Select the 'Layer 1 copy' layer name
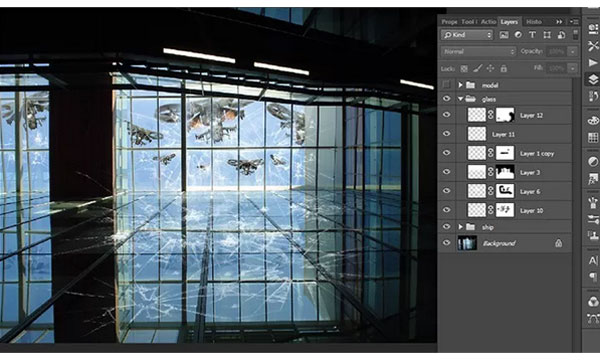 click(x=537, y=153)
